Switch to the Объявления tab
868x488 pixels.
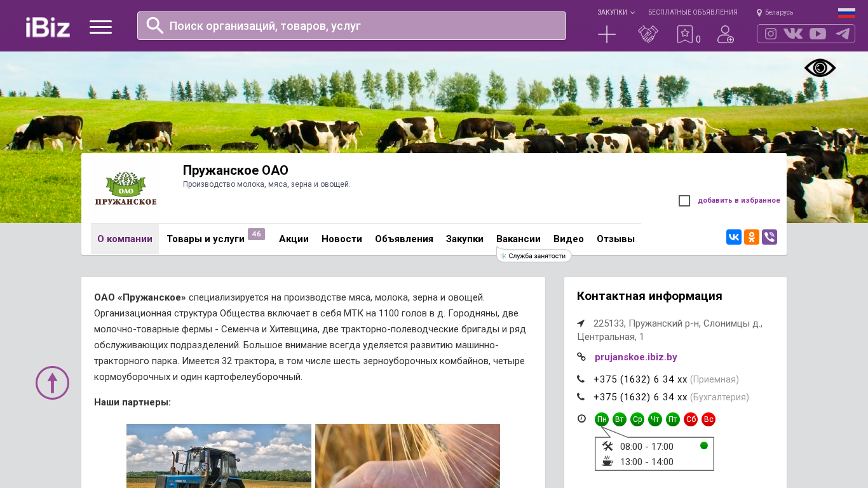(404, 239)
